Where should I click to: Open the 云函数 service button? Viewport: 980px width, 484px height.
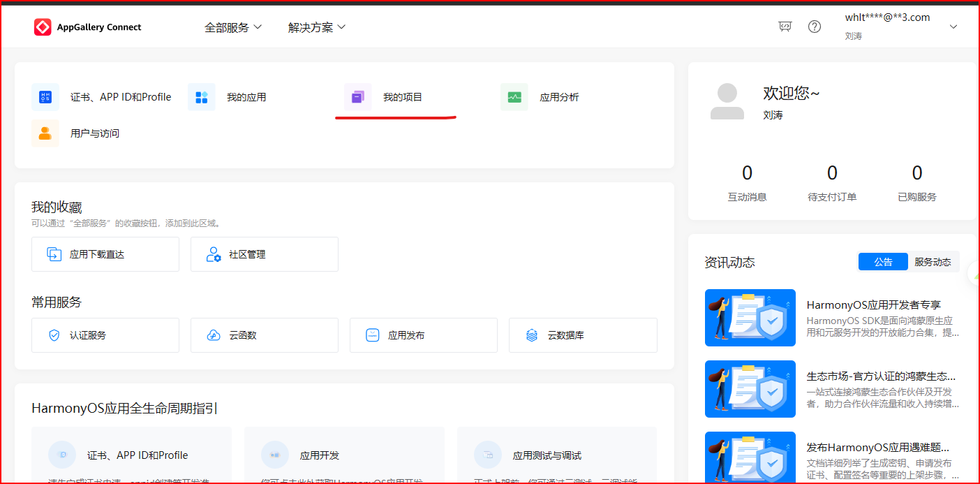[265, 335]
